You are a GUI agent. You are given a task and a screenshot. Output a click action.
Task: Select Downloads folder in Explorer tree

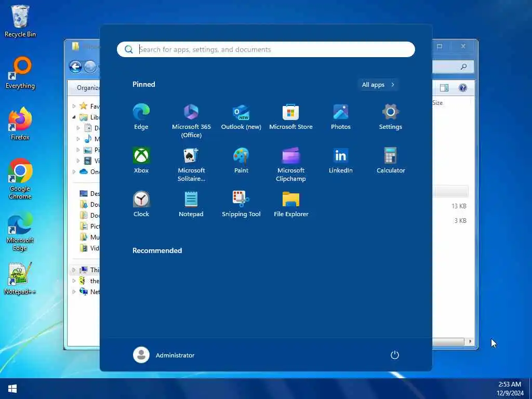tap(89, 205)
